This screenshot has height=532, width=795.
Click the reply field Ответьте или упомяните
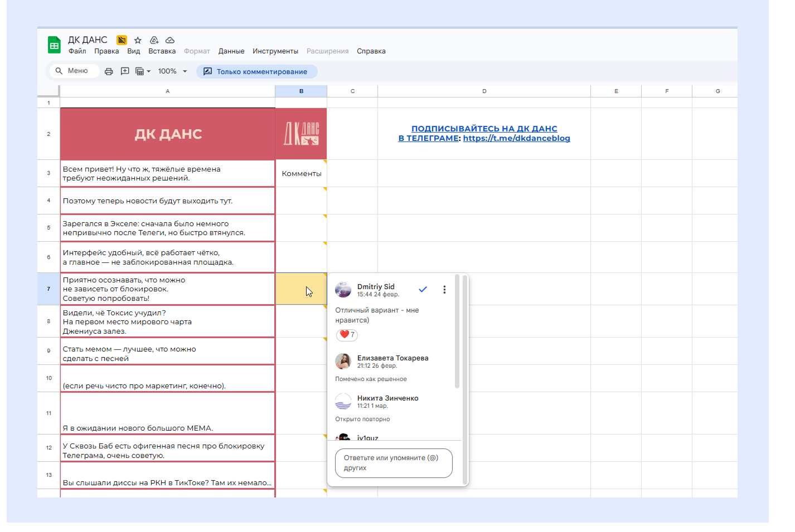coord(394,463)
